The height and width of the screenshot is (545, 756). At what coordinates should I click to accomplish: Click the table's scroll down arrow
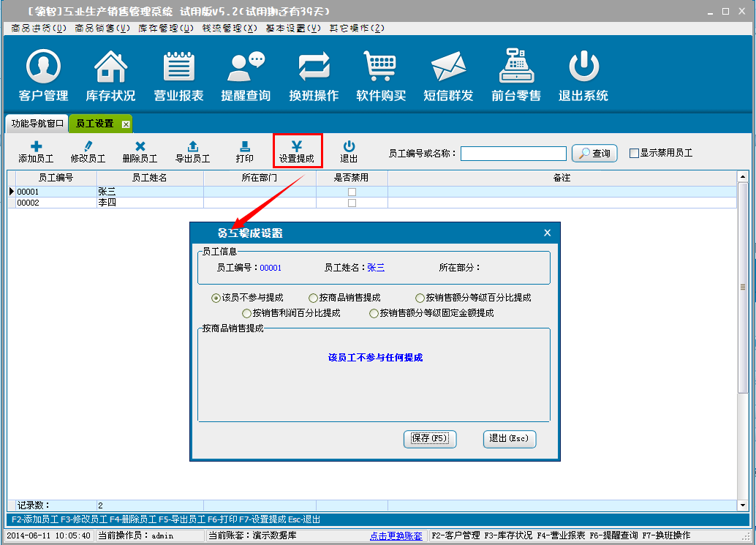743,505
